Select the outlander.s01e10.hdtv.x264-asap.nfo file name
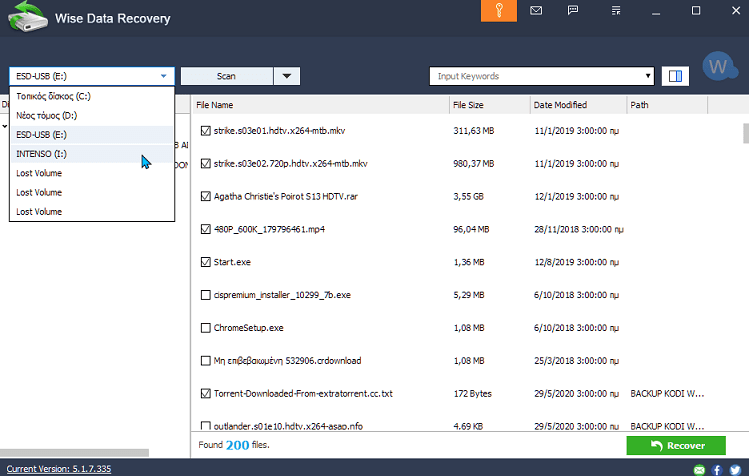 point(288,426)
